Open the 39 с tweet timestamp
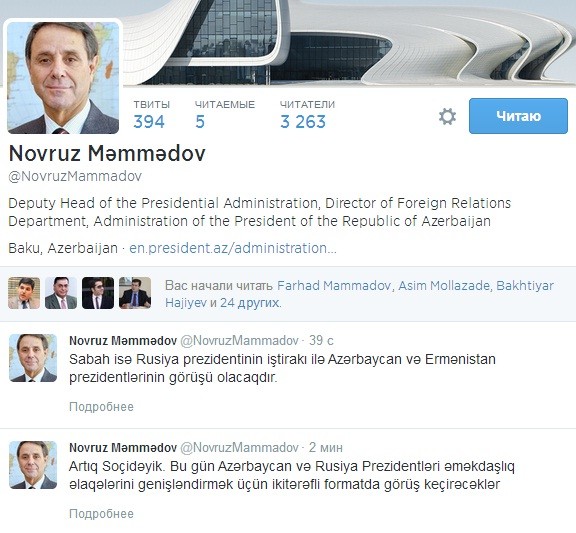Viewport: 576px width, 533px height. click(x=321, y=341)
